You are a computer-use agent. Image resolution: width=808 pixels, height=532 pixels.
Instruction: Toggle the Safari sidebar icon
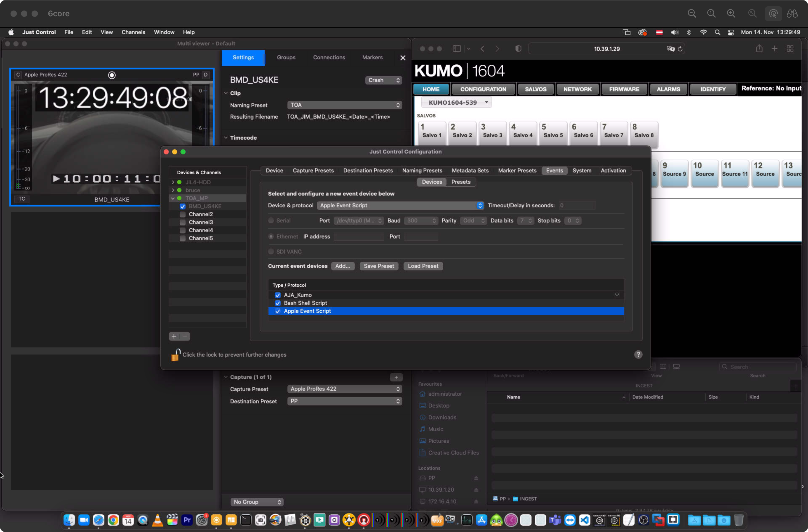(x=457, y=49)
